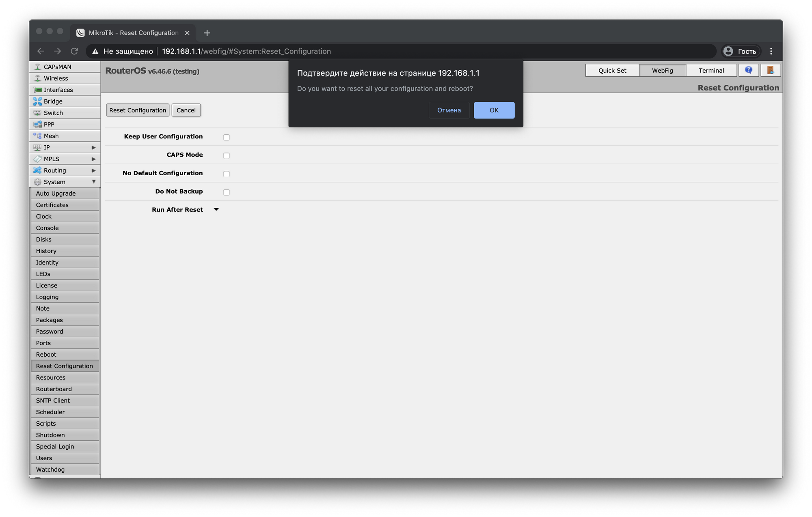Click the PPP icon in sidebar

(37, 124)
